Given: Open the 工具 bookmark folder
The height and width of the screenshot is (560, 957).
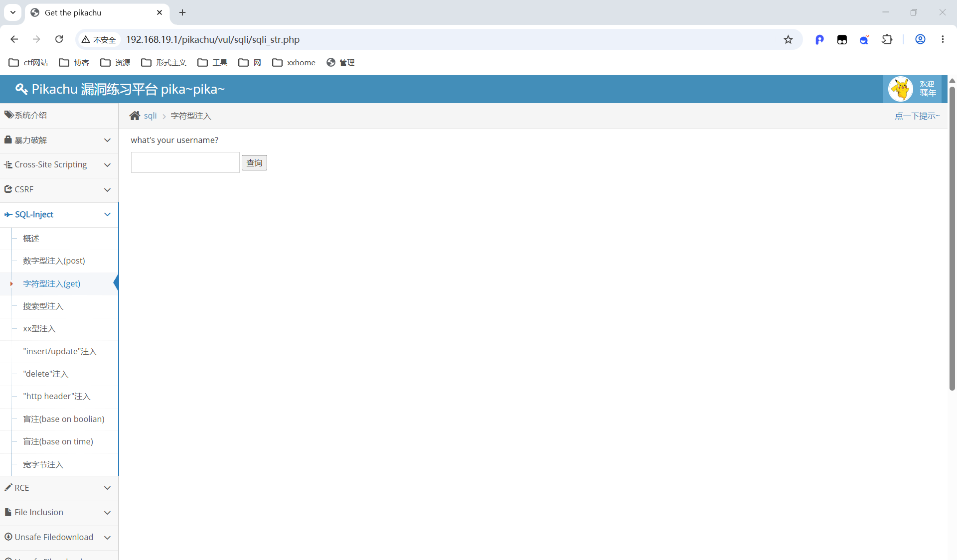Looking at the screenshot, I should [213, 62].
